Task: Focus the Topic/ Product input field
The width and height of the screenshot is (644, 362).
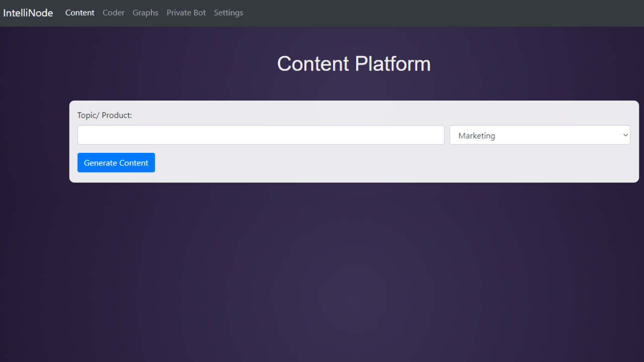Action: pos(261,135)
